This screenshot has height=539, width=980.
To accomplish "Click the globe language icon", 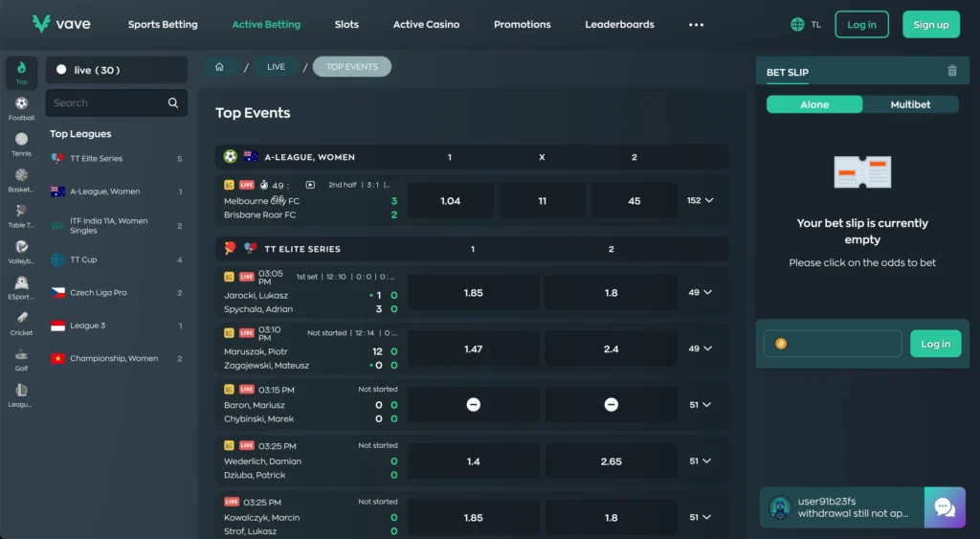I will coord(797,24).
